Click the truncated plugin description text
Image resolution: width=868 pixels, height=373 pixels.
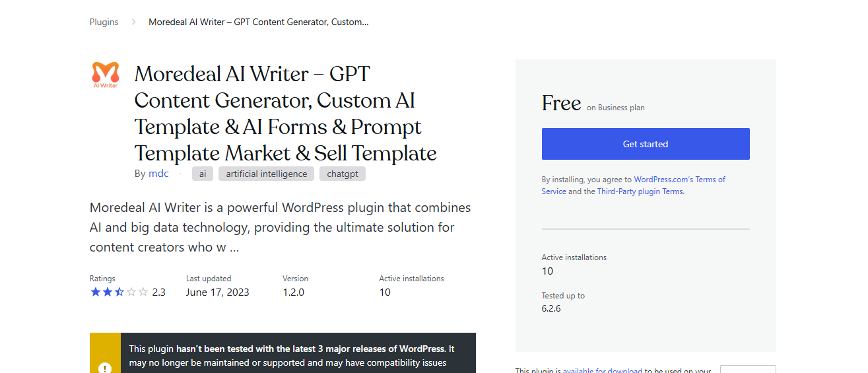(x=281, y=227)
